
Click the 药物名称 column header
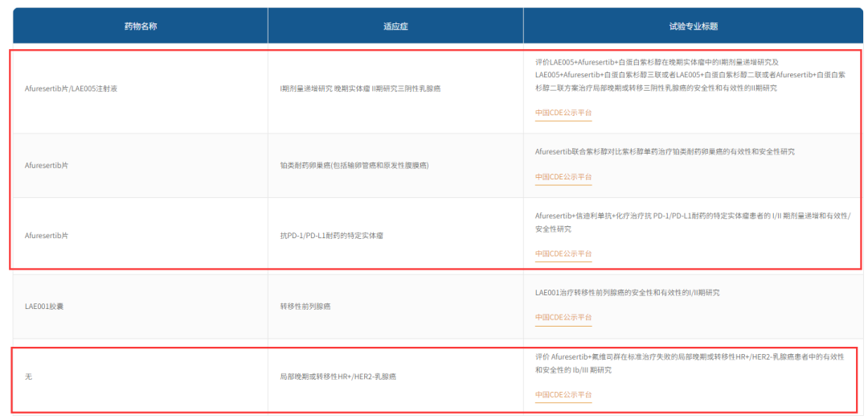[140, 27]
